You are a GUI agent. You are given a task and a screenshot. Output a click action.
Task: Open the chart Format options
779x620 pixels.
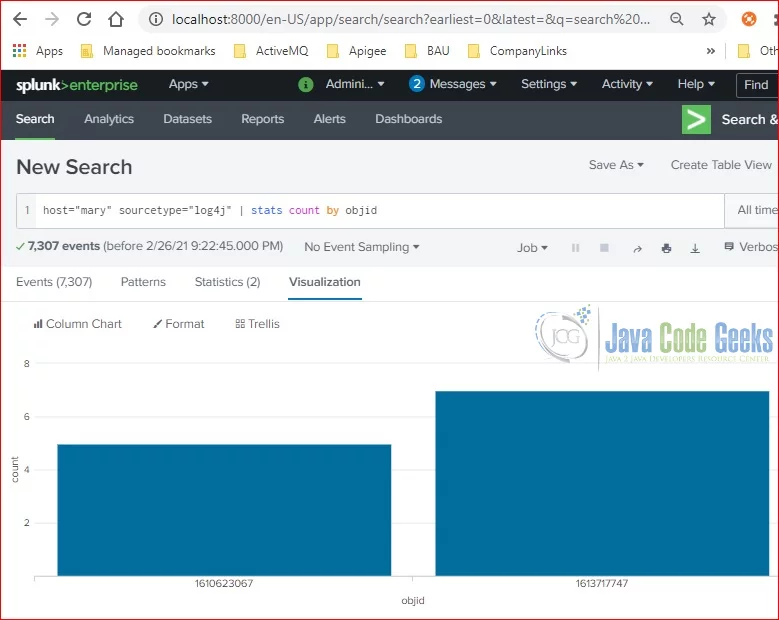pyautogui.click(x=178, y=324)
